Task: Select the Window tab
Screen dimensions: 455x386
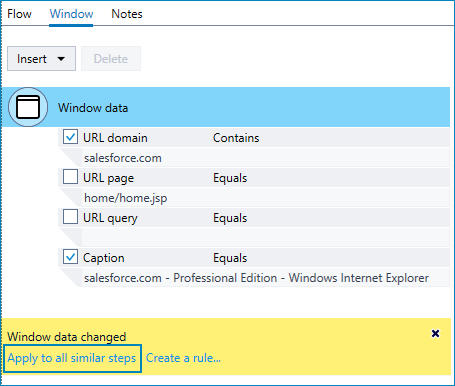Action: (x=71, y=14)
